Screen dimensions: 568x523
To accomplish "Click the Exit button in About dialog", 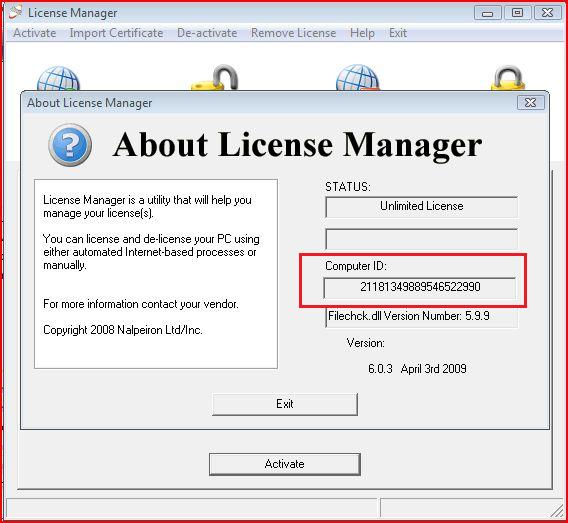I will click(285, 404).
